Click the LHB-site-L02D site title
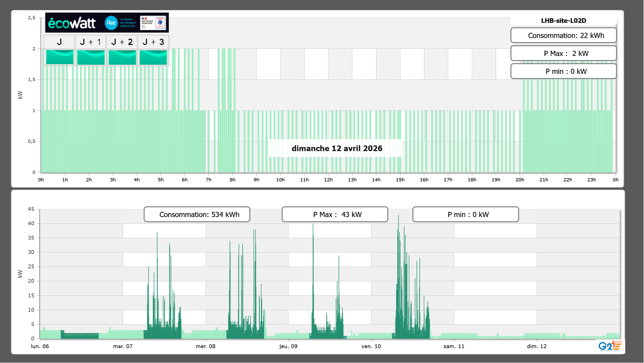This screenshot has width=644, height=363. pyautogui.click(x=563, y=21)
